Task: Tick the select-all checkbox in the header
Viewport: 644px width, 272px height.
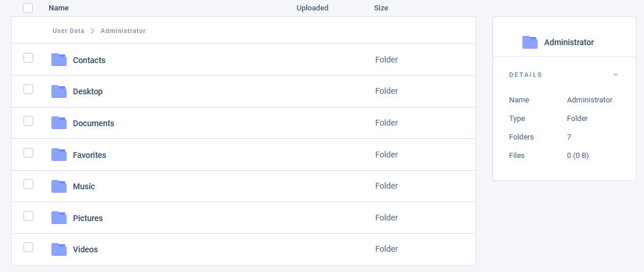Action: pos(28,8)
